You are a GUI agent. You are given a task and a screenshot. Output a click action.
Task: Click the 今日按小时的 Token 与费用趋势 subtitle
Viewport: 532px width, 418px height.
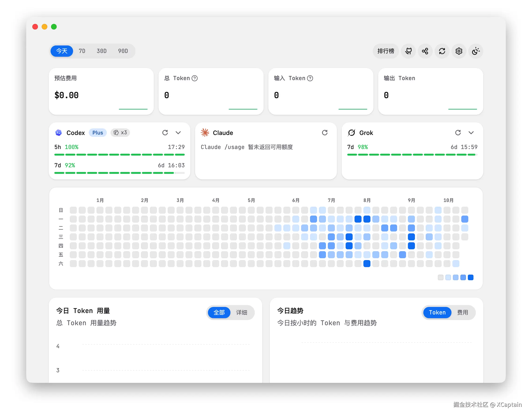327,323
